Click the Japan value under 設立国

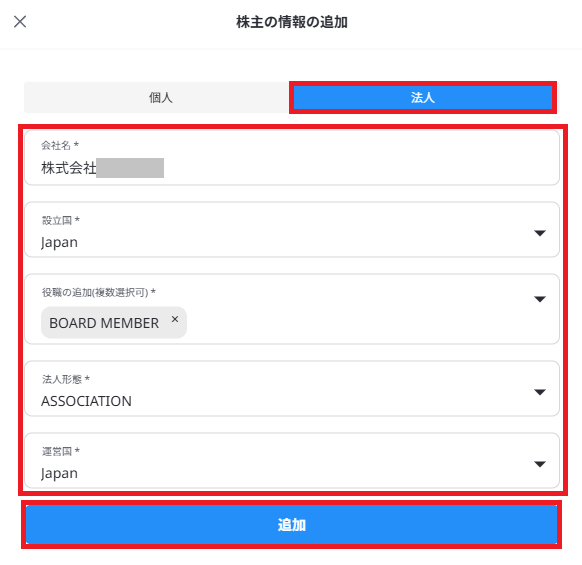pyautogui.click(x=59, y=243)
